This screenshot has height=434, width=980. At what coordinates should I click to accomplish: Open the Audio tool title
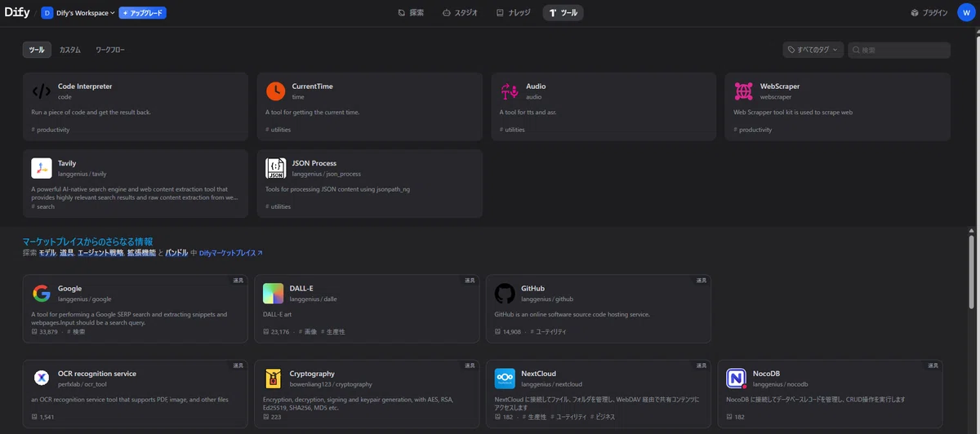536,86
